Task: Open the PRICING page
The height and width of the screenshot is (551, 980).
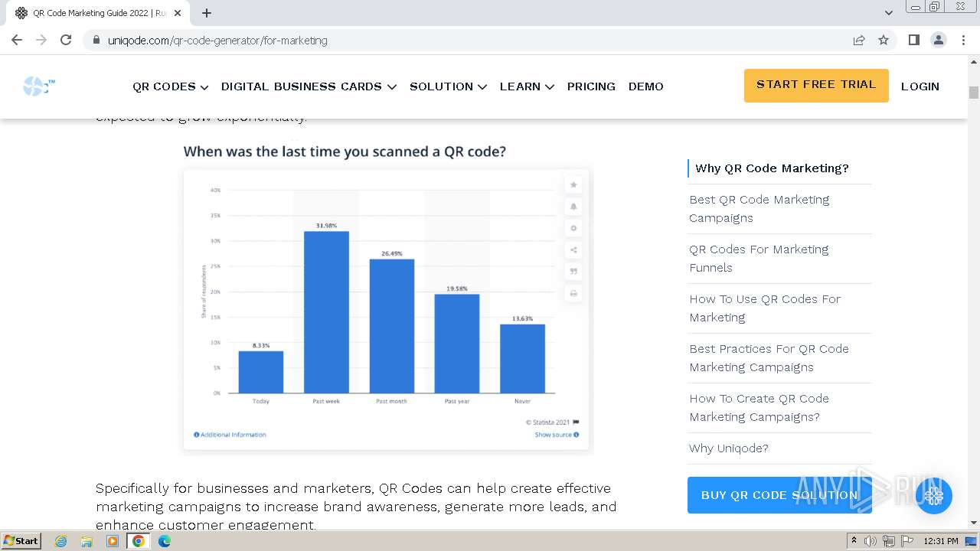Action: click(x=591, y=86)
